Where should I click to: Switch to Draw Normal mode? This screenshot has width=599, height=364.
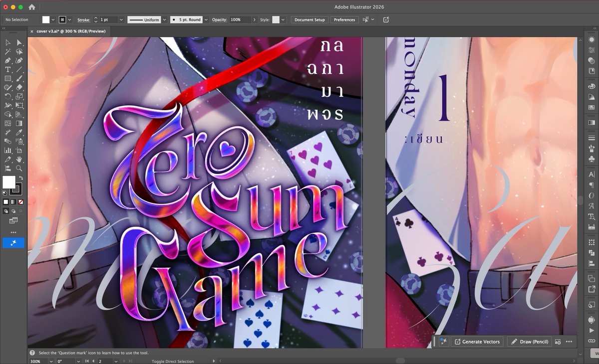pyautogui.click(x=5, y=210)
